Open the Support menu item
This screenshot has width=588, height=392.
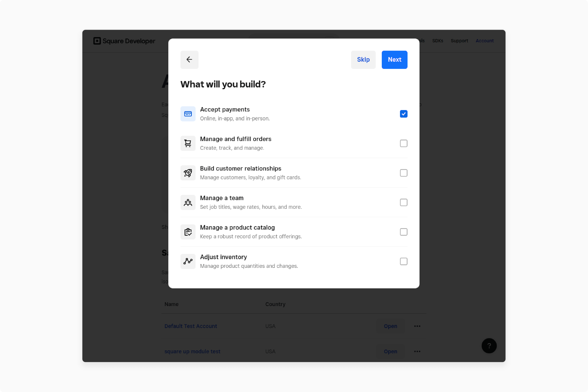pos(460,41)
